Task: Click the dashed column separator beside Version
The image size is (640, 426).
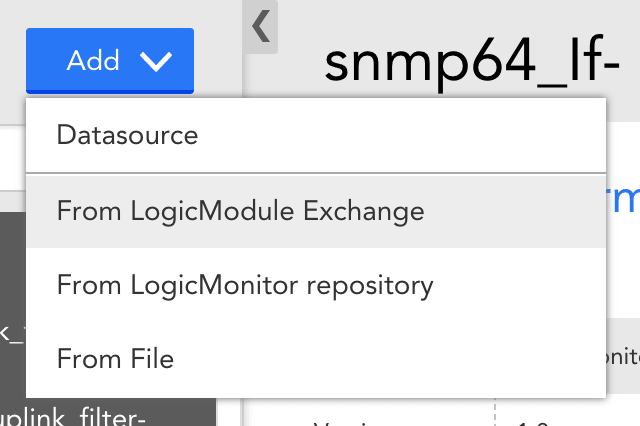Action: tap(495, 412)
